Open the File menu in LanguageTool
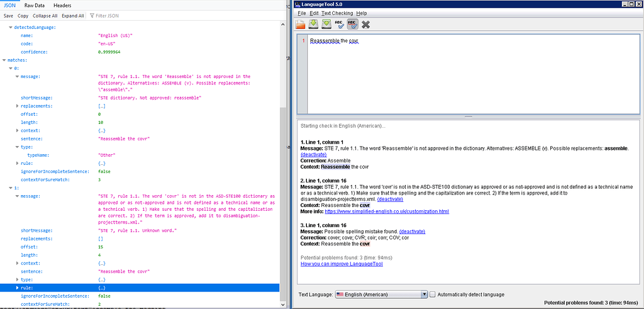Image resolution: width=644 pixels, height=309 pixels. (302, 13)
